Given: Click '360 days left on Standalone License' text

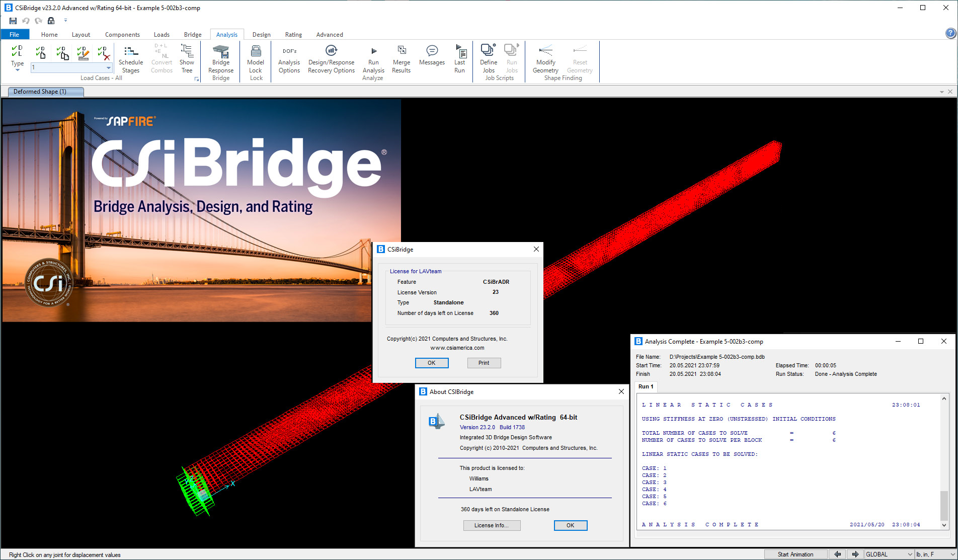Looking at the screenshot, I should tap(505, 509).
